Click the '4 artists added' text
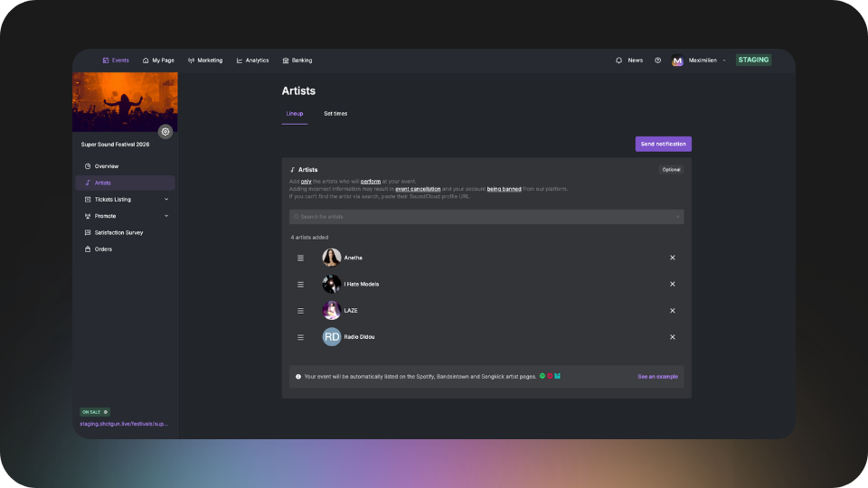Image resolution: width=868 pixels, height=488 pixels. coord(309,238)
